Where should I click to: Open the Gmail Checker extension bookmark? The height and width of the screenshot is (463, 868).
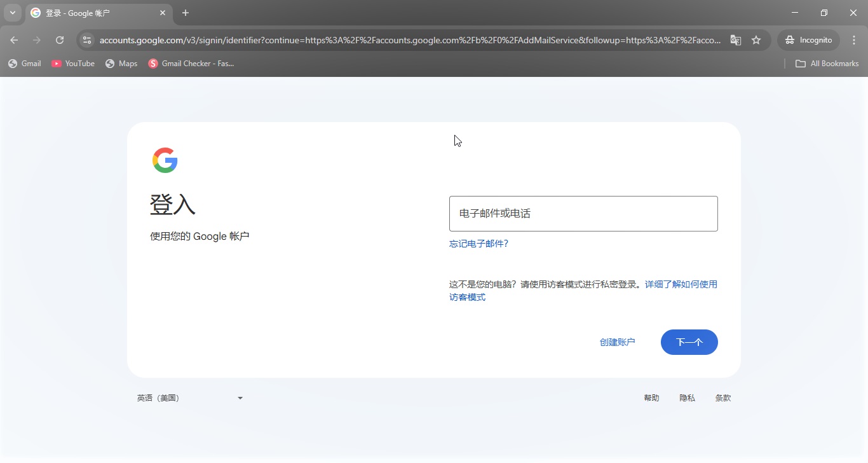click(191, 64)
